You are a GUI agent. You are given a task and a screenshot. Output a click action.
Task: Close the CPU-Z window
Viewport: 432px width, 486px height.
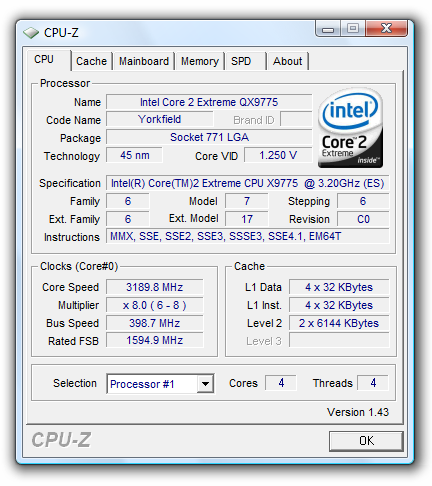point(386,29)
